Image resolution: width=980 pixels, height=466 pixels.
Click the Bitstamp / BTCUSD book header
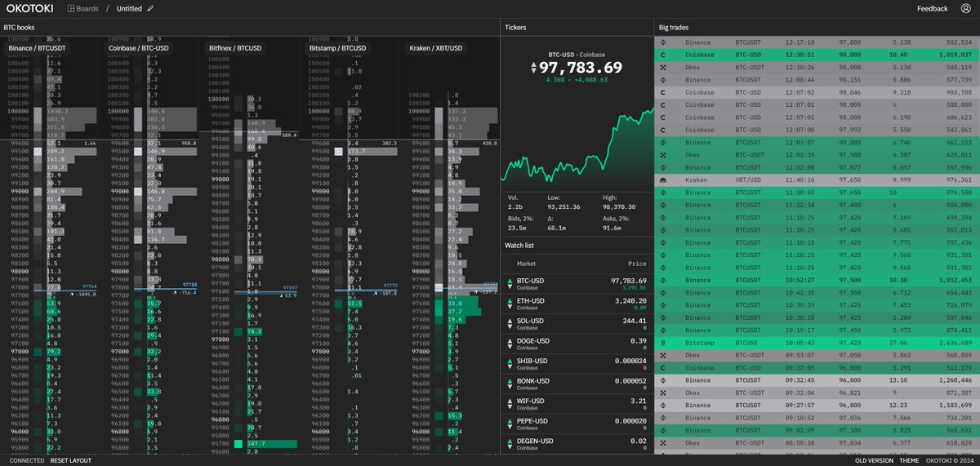click(x=339, y=48)
